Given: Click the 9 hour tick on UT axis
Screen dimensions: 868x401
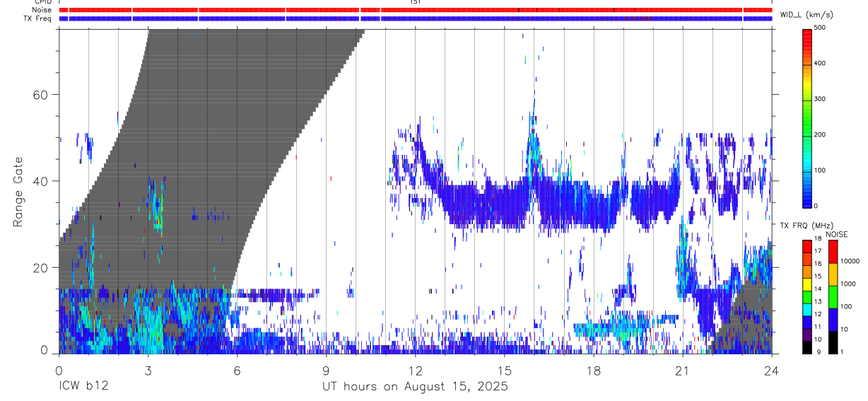Looking at the screenshot, I should click(x=326, y=370).
